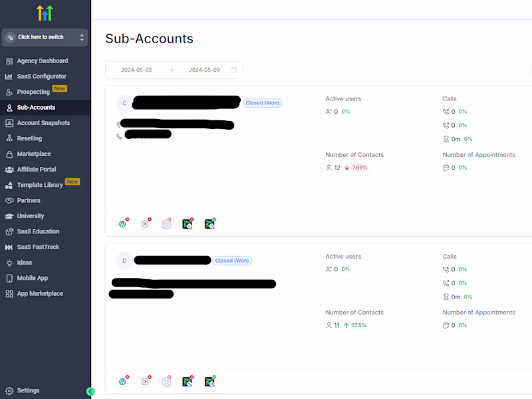
Task: Open the 'Click here to switch' account switcher
Action: [x=45, y=37]
